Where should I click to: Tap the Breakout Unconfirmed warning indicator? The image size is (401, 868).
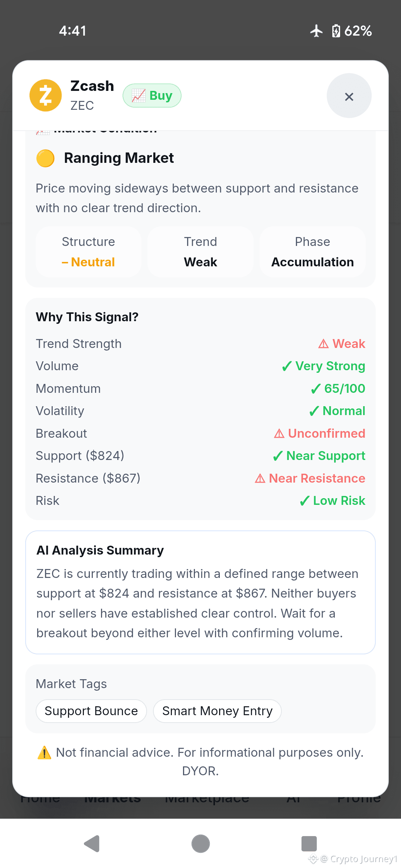pos(319,433)
